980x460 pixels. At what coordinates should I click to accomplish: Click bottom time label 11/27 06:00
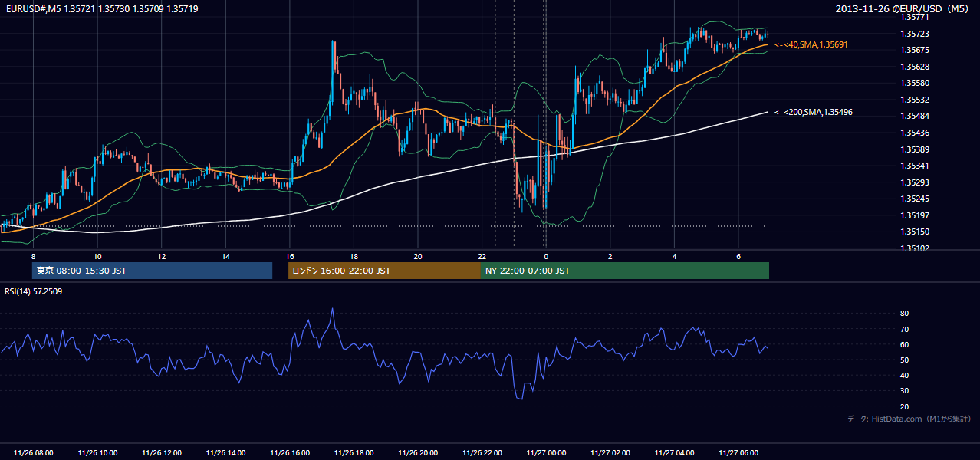click(x=738, y=453)
